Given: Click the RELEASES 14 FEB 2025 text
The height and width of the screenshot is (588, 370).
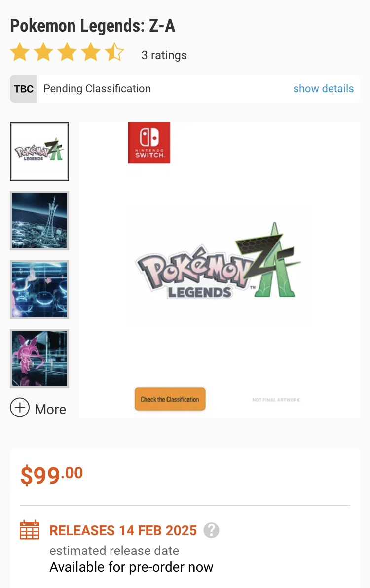Looking at the screenshot, I should tap(123, 530).
